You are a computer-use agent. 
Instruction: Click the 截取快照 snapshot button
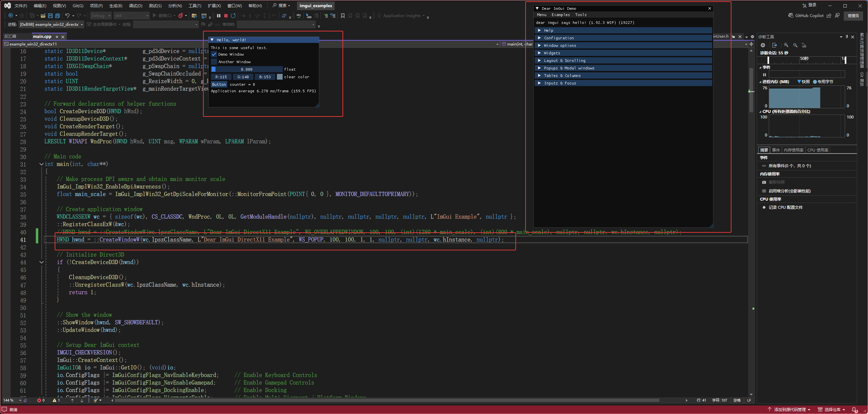tap(773, 182)
